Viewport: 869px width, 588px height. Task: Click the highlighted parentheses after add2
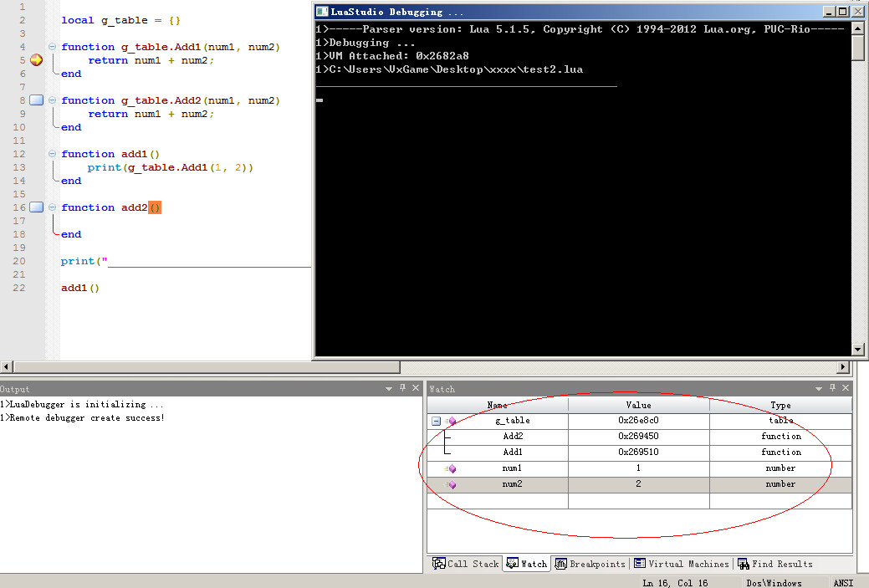[155, 207]
